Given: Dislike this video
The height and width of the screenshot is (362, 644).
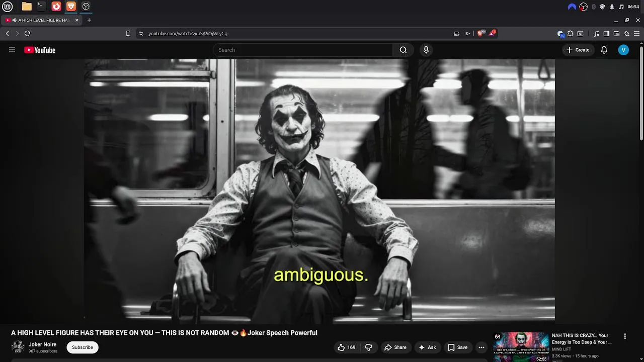Looking at the screenshot, I should tap(368, 347).
